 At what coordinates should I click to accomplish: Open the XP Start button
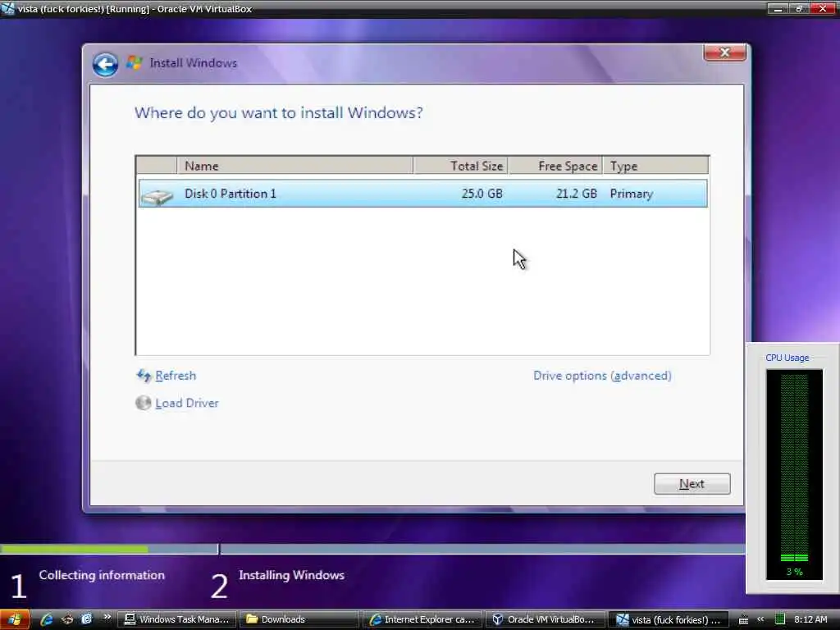coord(15,619)
